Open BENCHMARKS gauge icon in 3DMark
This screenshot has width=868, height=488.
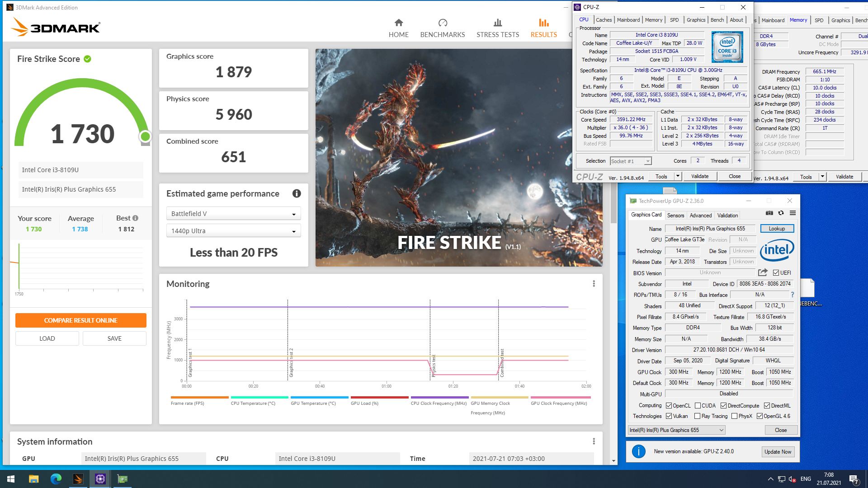(x=443, y=23)
